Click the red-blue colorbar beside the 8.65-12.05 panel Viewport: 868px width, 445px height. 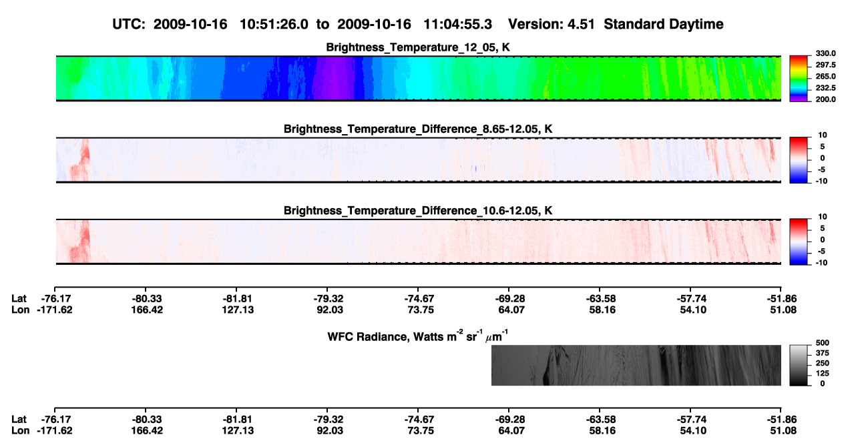pyautogui.click(x=799, y=160)
